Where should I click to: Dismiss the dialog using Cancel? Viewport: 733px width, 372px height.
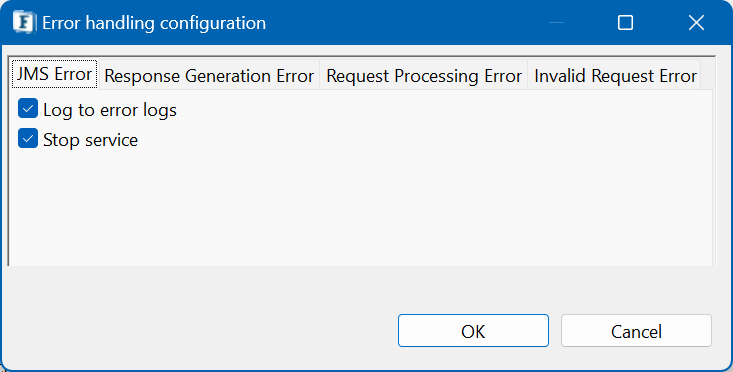pyautogui.click(x=636, y=330)
